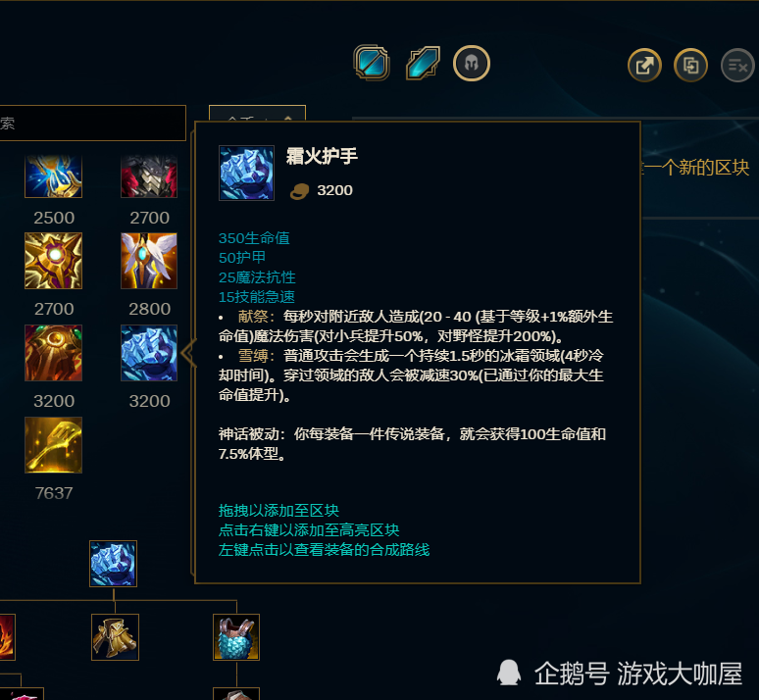Select the winged 2800 gold item
The height and width of the screenshot is (700, 759).
(x=149, y=261)
